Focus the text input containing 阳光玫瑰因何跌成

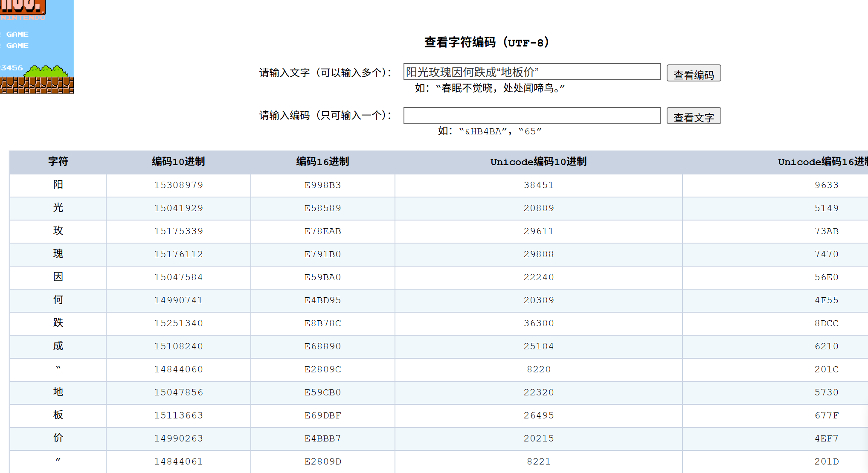[532, 72]
